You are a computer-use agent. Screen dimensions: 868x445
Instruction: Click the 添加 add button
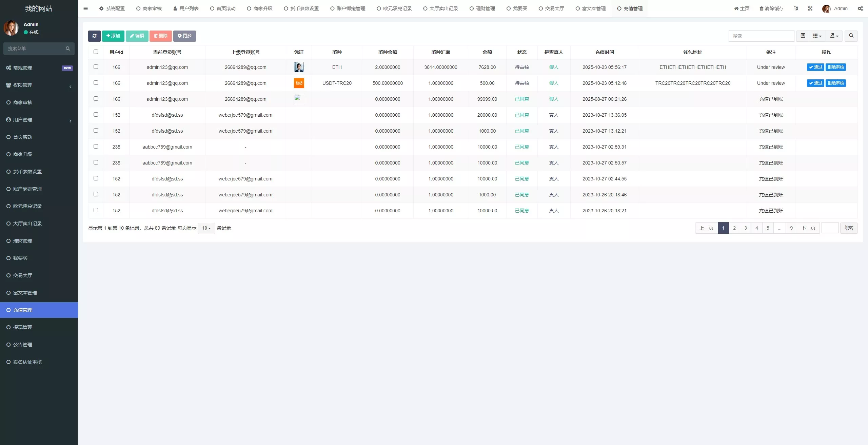click(113, 36)
